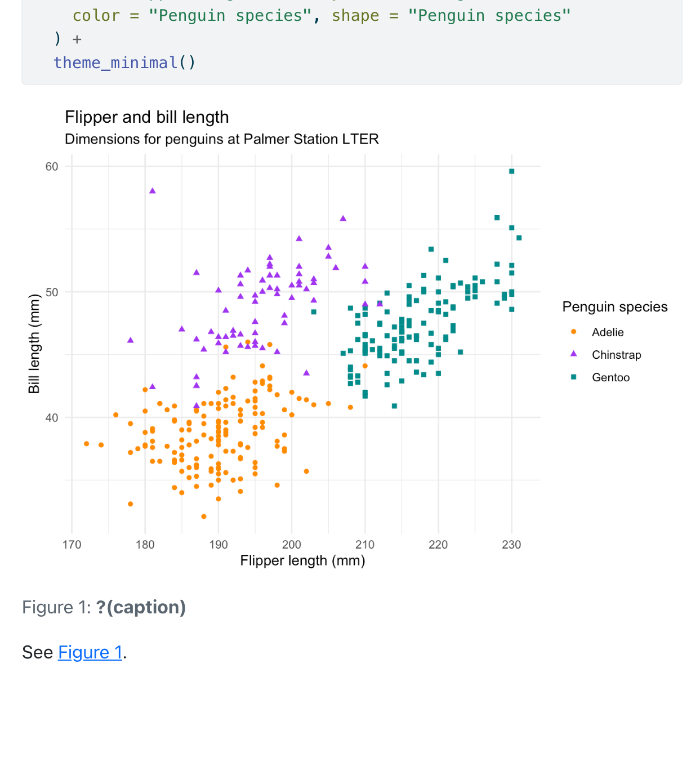Click the teal Gentoo legend square
The width and height of the screenshot is (700, 757).
[x=573, y=377]
